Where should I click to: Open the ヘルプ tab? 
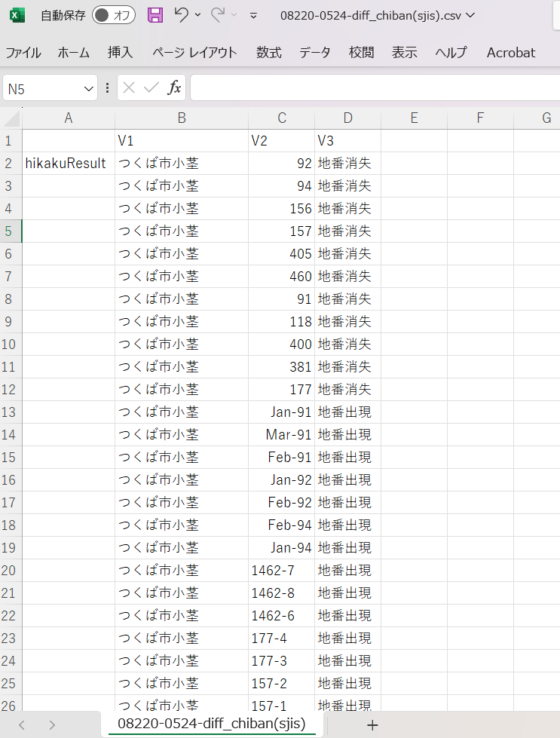451,52
